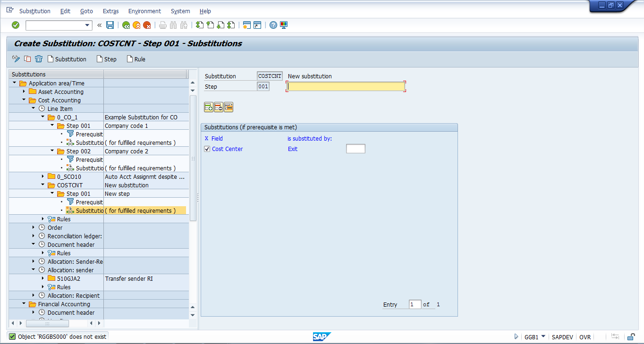The height and width of the screenshot is (344, 644).
Task: Click the Find Next binoculars icon
Action: pyautogui.click(x=184, y=25)
